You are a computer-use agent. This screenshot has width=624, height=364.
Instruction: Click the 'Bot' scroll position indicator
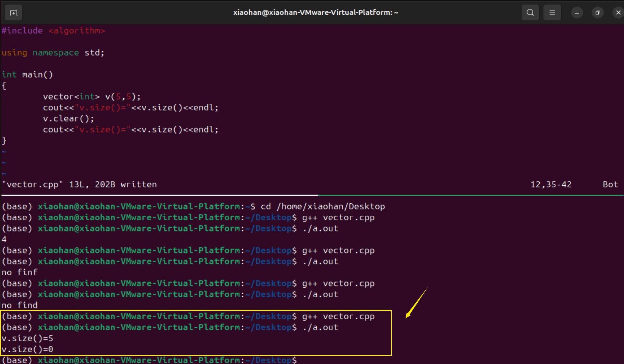coord(610,184)
